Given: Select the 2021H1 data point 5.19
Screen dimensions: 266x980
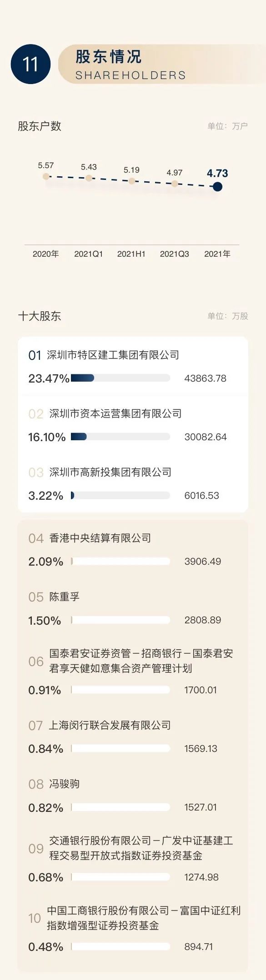Looking at the screenshot, I should coord(131,181).
